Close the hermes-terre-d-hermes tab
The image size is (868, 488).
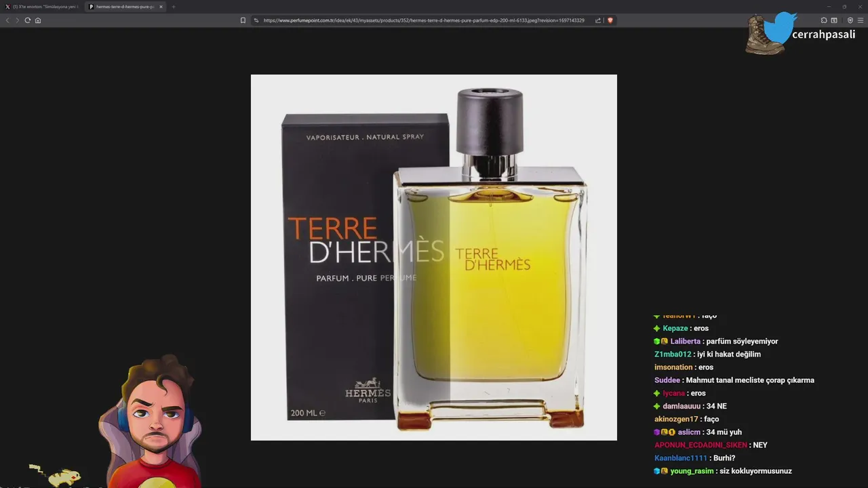[x=161, y=7]
